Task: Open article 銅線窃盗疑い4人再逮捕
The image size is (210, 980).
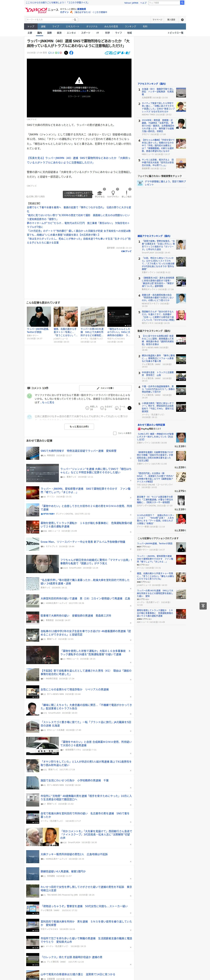Action: click(x=63, y=871)
